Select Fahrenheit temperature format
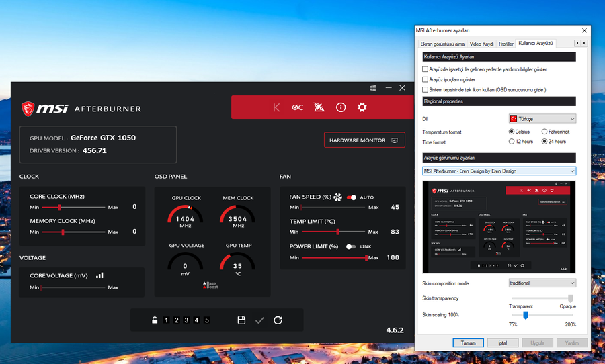 pyautogui.click(x=544, y=132)
